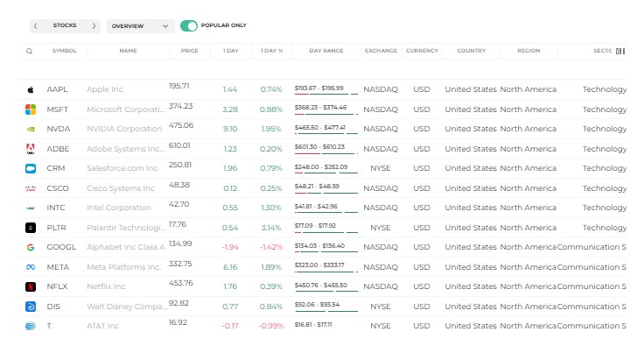
Task: Sort by Symbol column header
Action: coord(64,51)
